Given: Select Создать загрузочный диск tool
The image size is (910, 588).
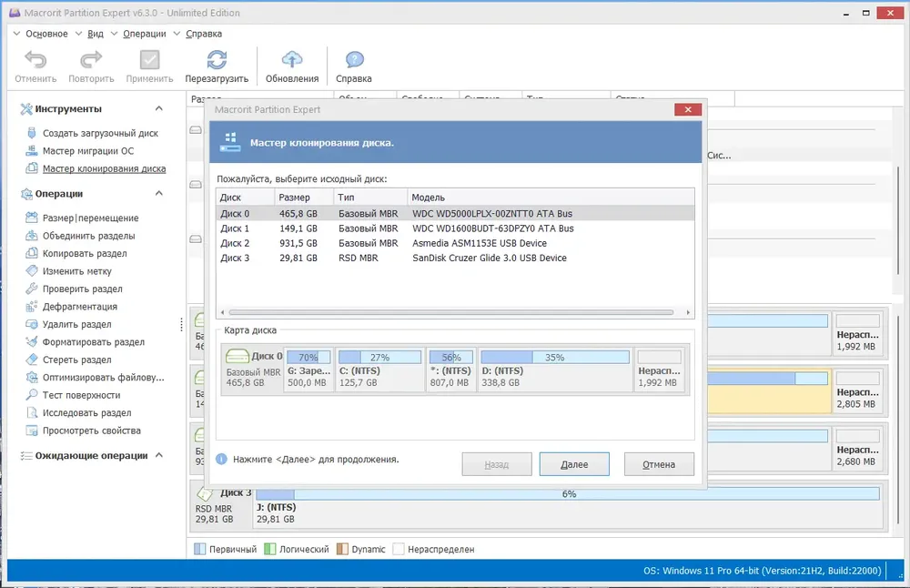Looking at the screenshot, I should 100,133.
